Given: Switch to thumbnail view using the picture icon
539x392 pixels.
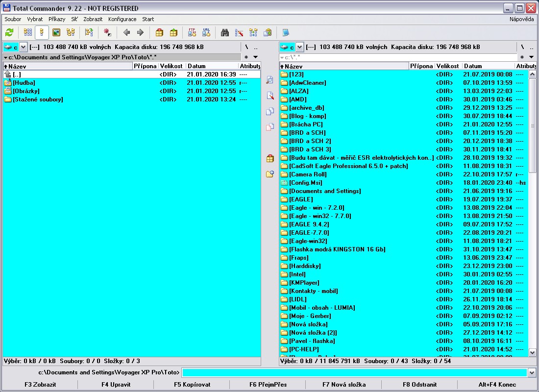Looking at the screenshot, I should coord(56,32).
